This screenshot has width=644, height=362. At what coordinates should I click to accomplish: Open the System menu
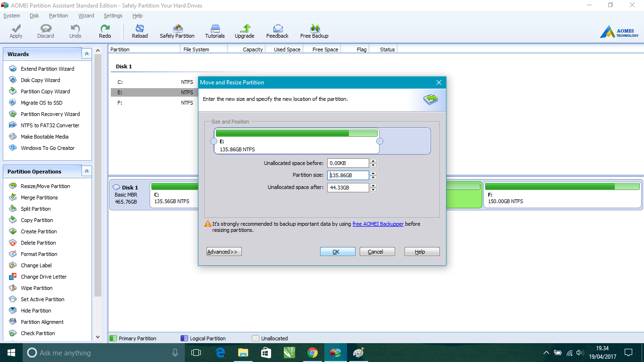coord(12,16)
